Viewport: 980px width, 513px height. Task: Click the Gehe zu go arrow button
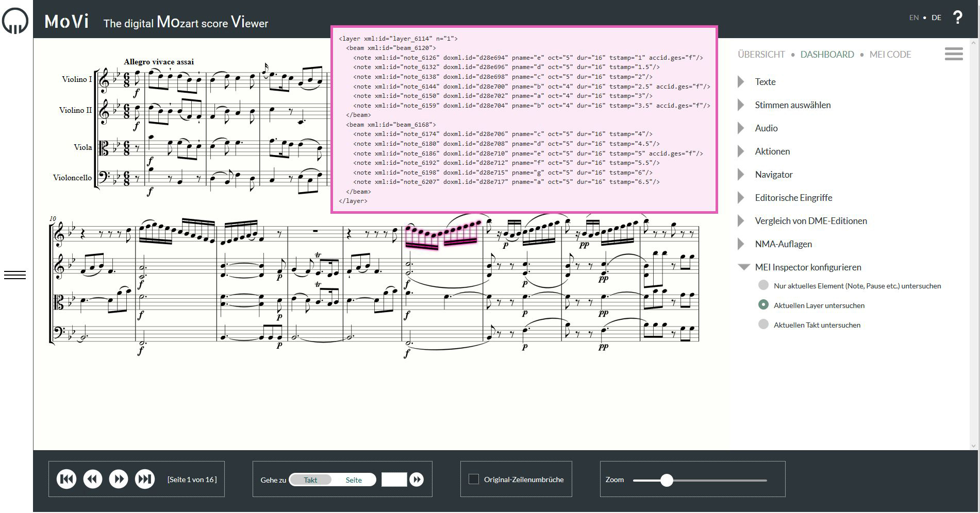click(x=417, y=480)
